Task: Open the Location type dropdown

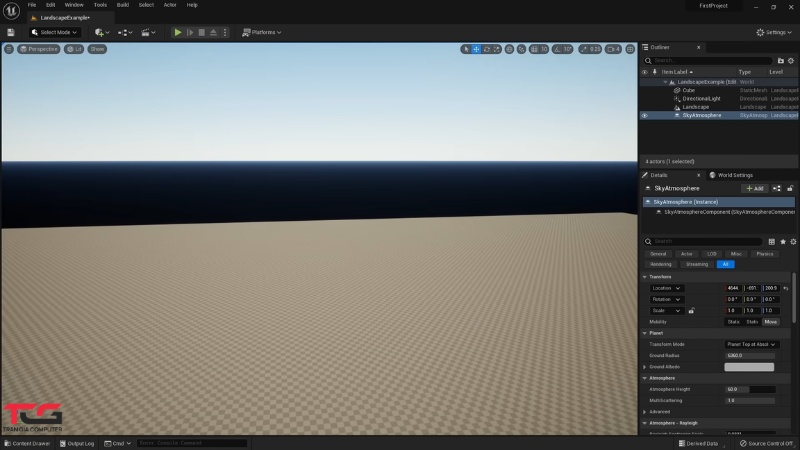Action: pyautogui.click(x=666, y=288)
